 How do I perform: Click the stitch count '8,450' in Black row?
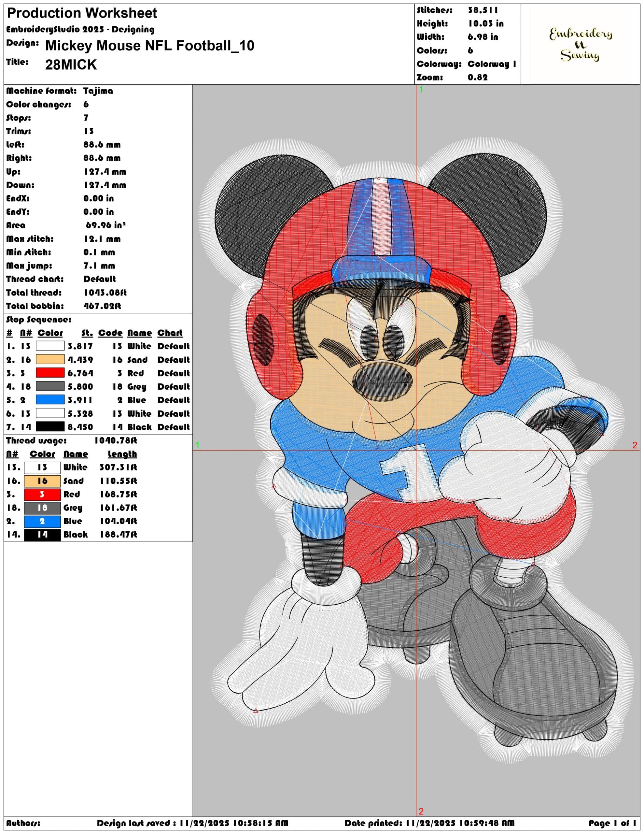click(x=80, y=427)
